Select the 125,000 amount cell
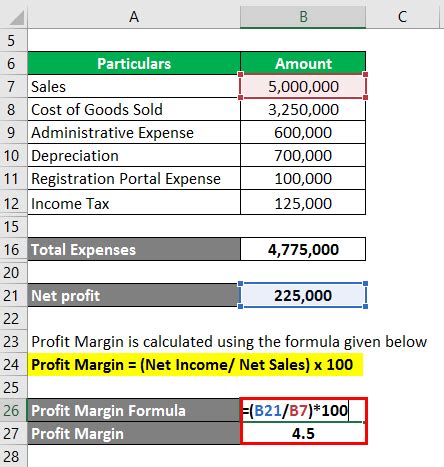Screen dimensions: 444x467 click(303, 203)
